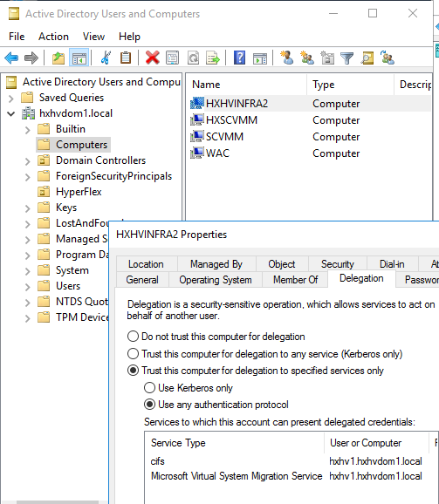Sort list by Type column header

point(350,85)
